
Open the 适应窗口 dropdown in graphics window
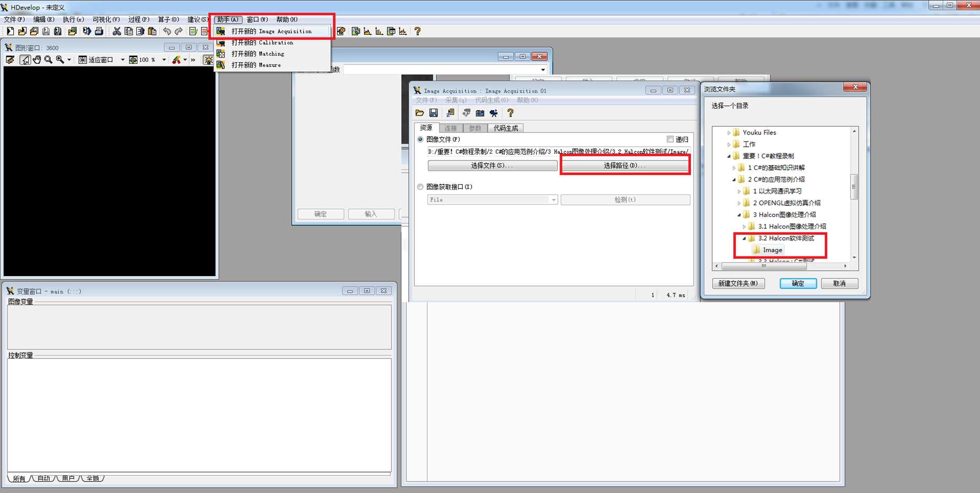[x=123, y=60]
